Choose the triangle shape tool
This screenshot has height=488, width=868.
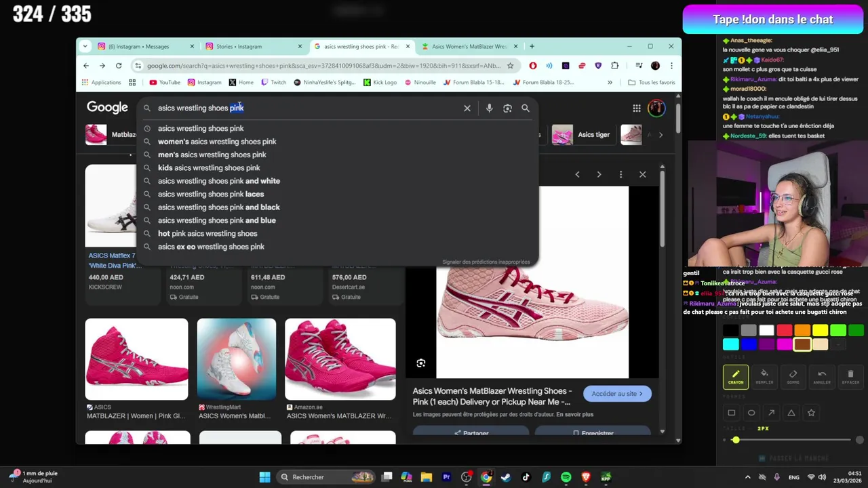pos(791,413)
